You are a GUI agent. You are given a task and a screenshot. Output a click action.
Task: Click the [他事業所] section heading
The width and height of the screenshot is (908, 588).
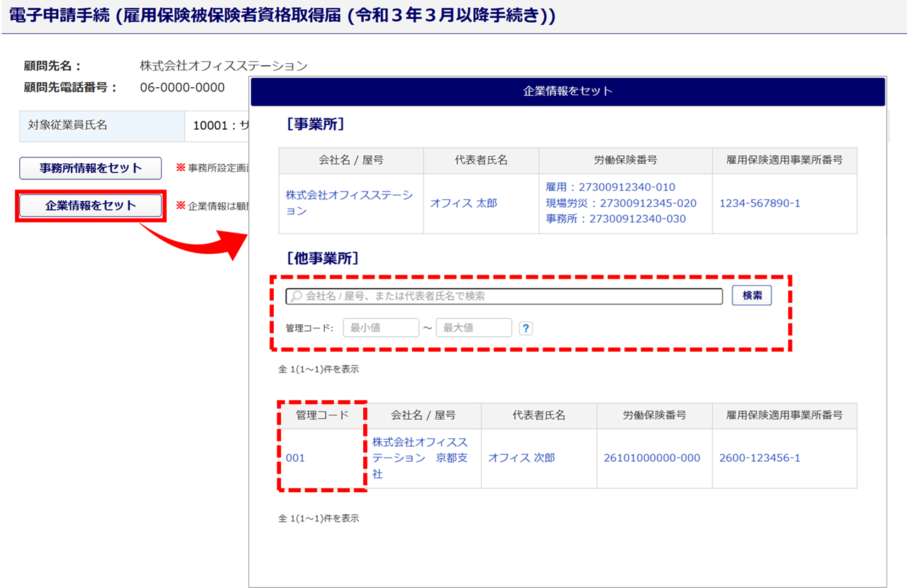[x=322, y=258]
